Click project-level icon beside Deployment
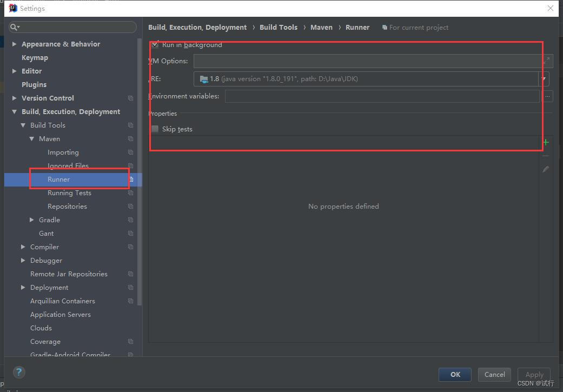 [131, 288]
